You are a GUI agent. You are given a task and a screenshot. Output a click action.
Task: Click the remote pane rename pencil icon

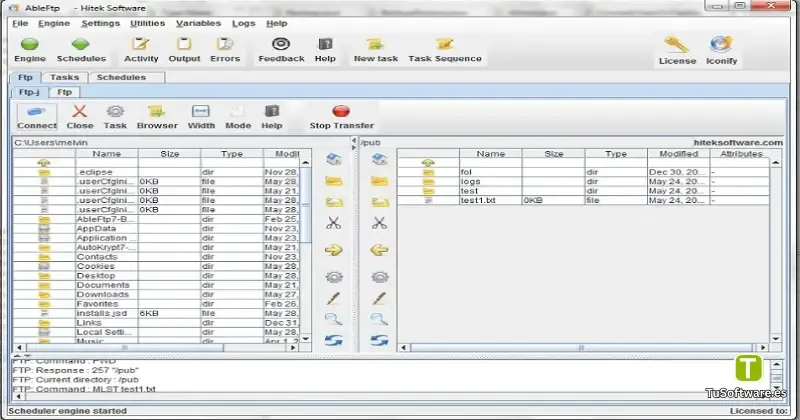pos(379,298)
